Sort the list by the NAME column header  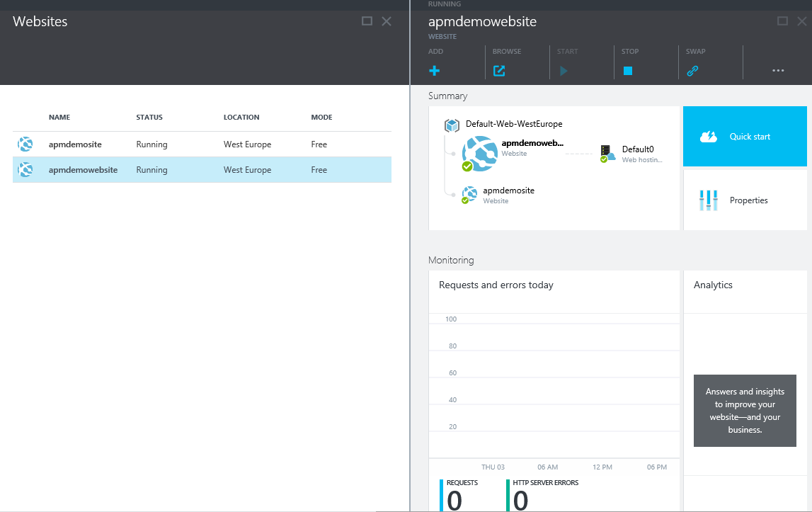click(59, 117)
